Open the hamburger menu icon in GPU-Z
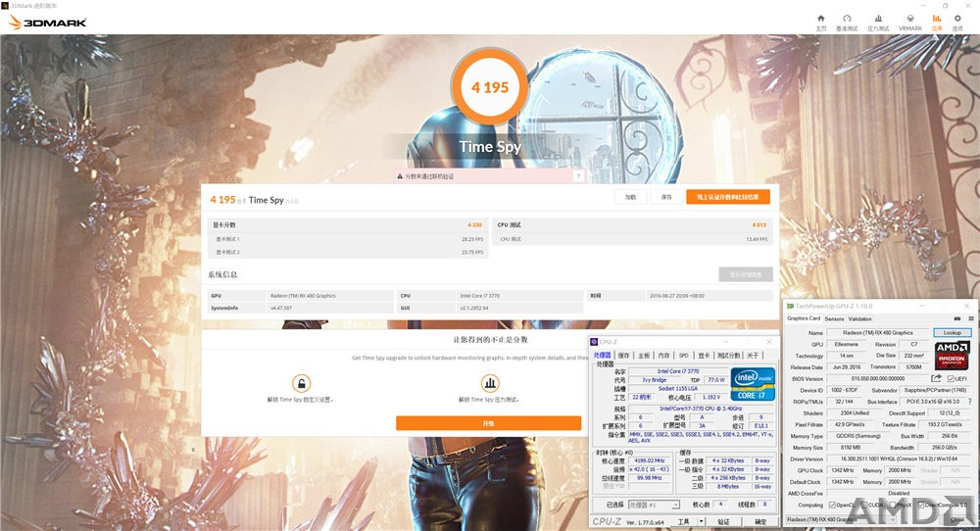 tap(970, 318)
